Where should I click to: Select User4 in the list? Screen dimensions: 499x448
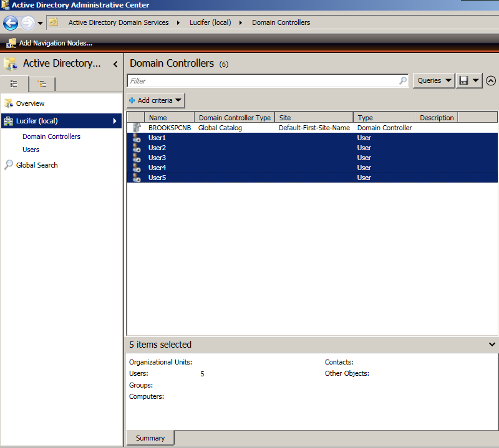point(312,168)
